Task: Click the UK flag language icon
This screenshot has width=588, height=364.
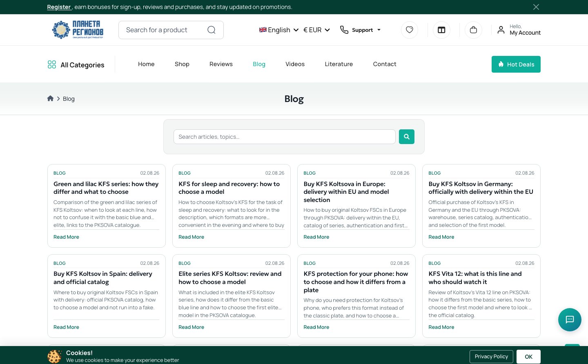Action: coord(263,30)
